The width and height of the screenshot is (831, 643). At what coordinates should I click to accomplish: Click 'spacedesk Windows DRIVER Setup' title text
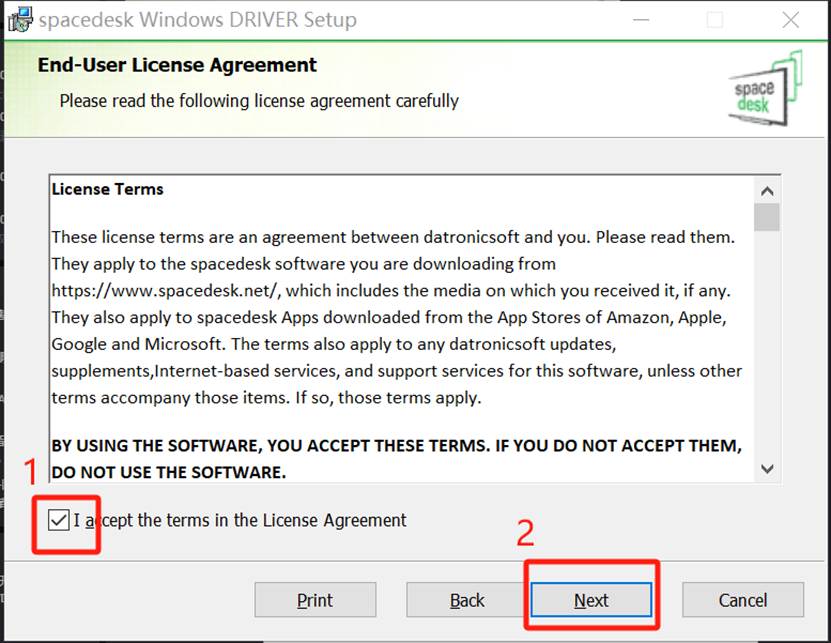click(x=198, y=20)
